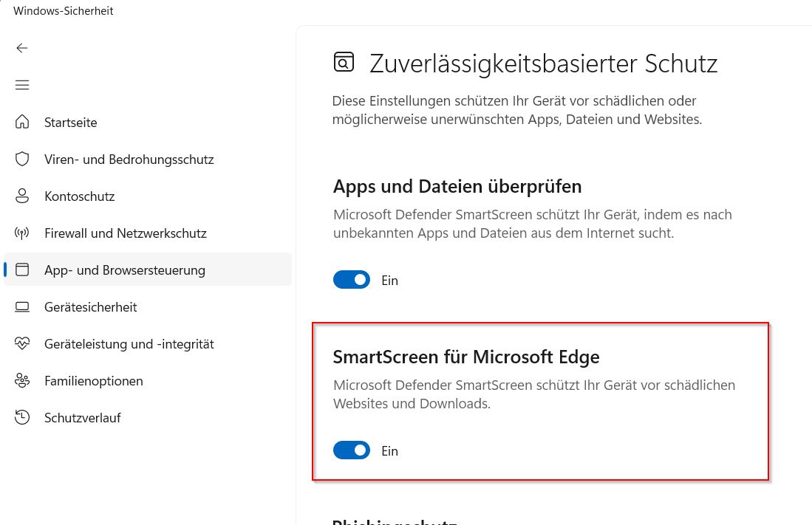The image size is (812, 525).
Task: Go to Gerätesicherheit section
Action: [x=90, y=307]
